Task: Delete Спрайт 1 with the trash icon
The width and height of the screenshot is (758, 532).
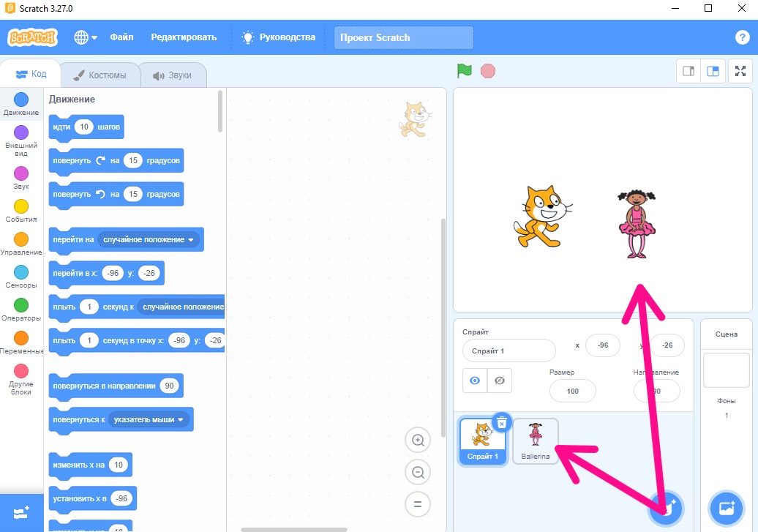Action: tap(502, 423)
